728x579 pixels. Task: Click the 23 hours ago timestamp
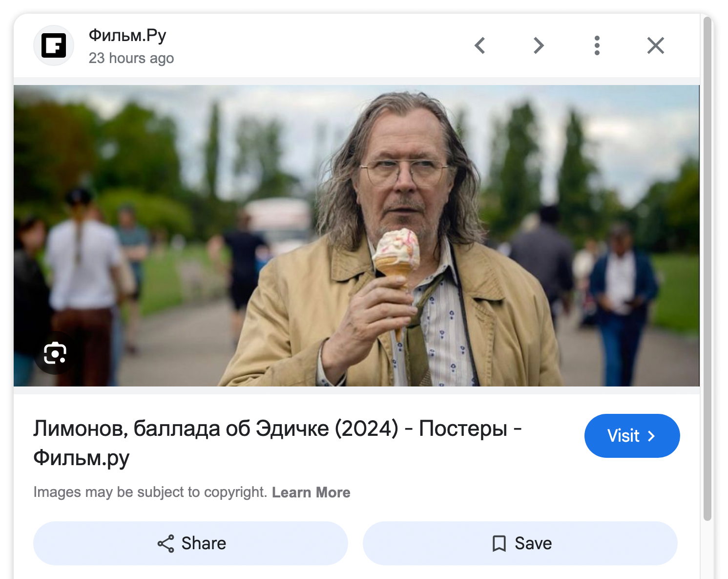pos(131,58)
